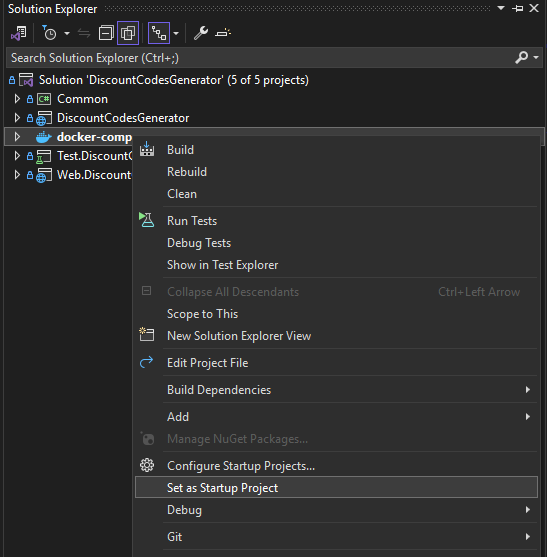Screen dimensions: 547x557
Task: Collapse All items in Solution Explorer
Action: click(x=106, y=33)
